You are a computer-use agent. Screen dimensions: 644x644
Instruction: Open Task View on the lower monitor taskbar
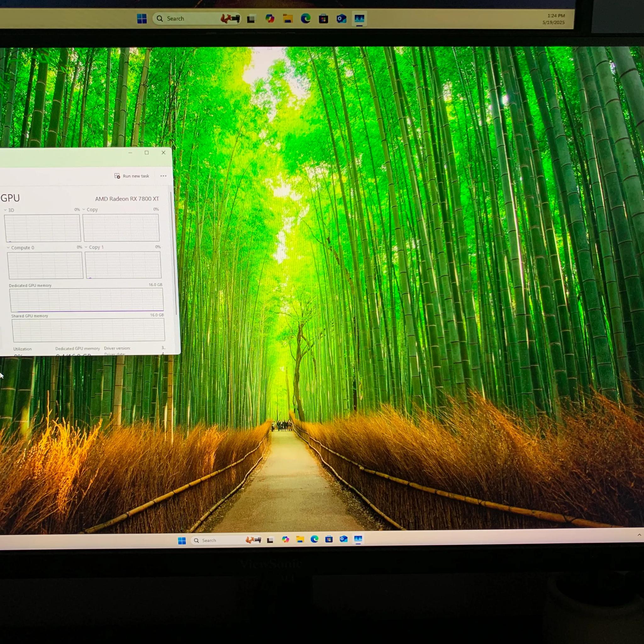point(270,540)
